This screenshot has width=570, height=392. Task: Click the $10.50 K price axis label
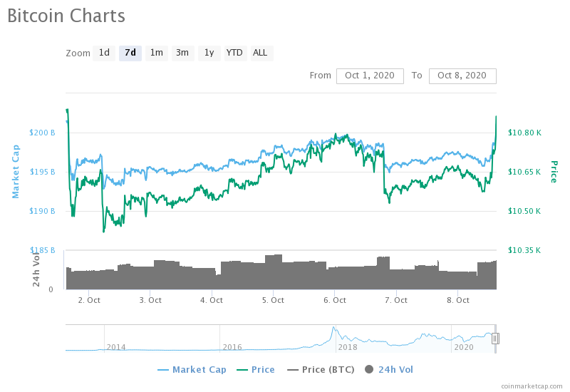click(x=524, y=211)
